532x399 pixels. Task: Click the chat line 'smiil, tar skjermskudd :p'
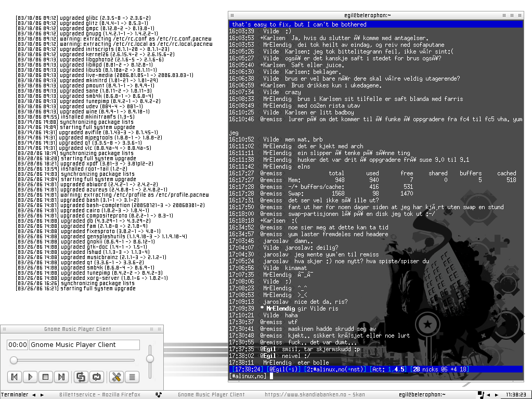(294, 349)
